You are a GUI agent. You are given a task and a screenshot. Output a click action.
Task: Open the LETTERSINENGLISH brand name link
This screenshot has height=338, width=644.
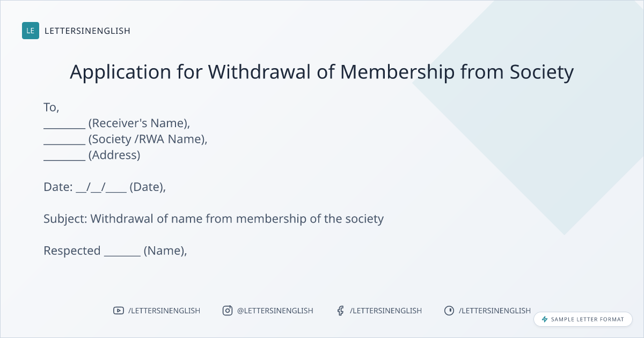[x=87, y=31]
